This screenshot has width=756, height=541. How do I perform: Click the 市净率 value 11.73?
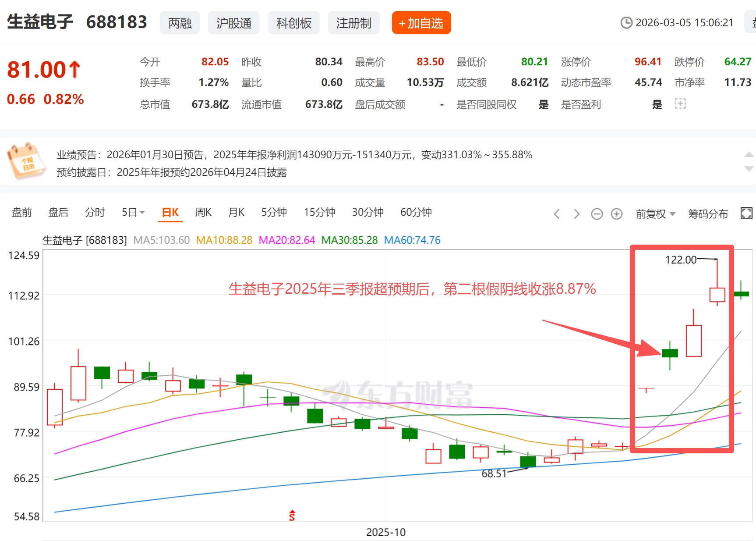tap(738, 82)
